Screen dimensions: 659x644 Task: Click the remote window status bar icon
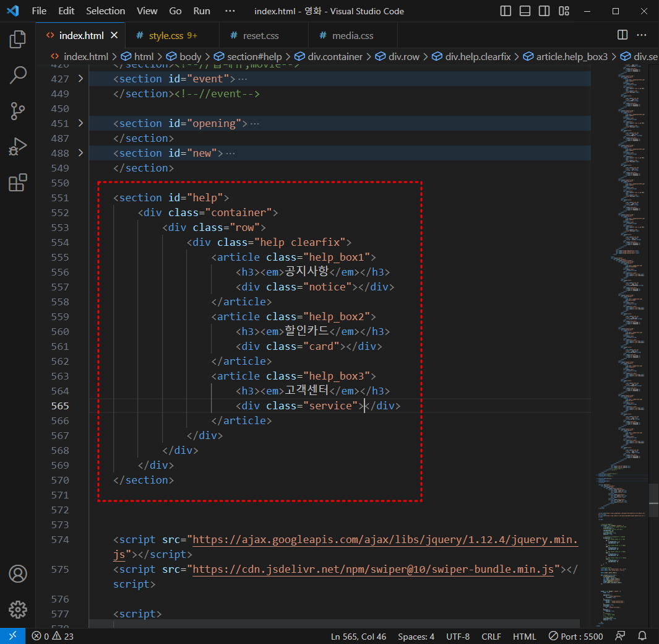[x=12, y=636]
